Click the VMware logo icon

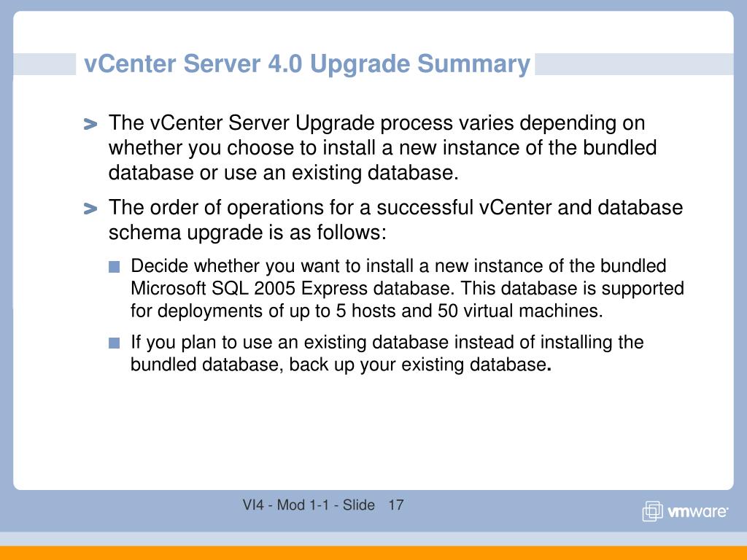tap(652, 511)
